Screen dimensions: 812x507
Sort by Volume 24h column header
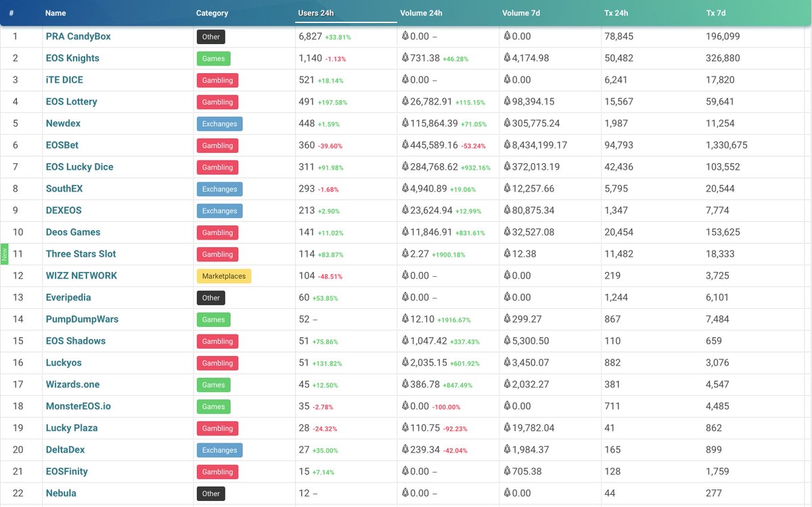point(421,13)
